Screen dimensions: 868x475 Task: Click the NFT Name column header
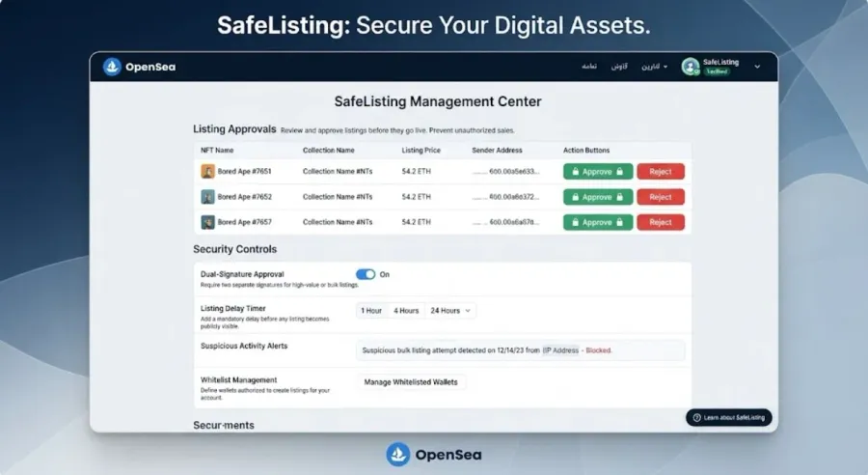(x=217, y=151)
